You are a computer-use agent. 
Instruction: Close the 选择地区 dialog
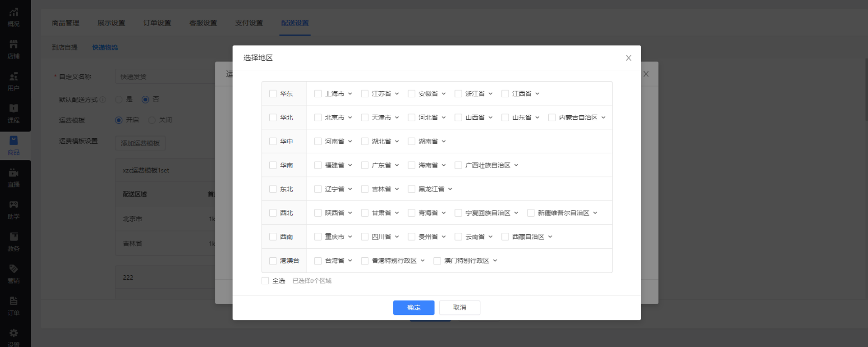pos(628,58)
